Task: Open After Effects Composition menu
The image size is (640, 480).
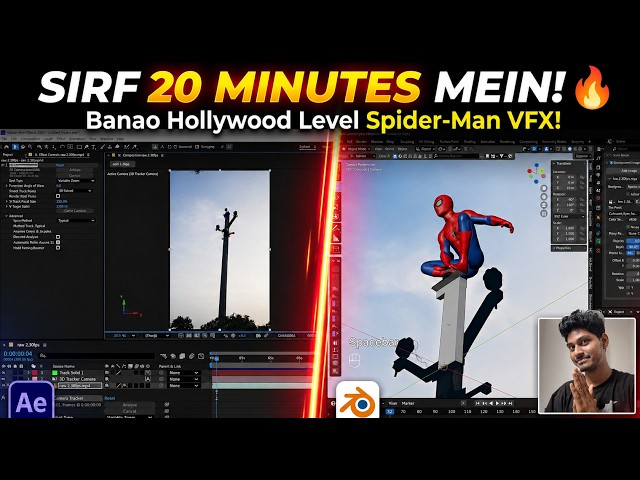Action: (31, 139)
